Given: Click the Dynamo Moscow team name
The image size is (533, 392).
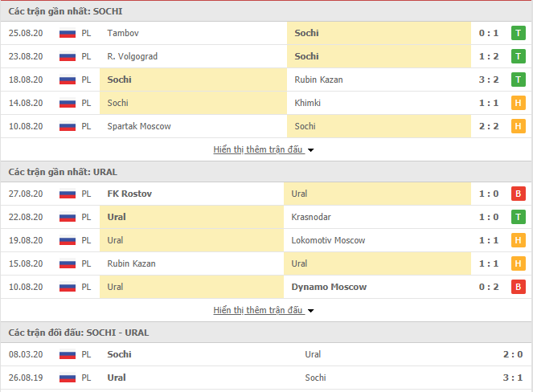Looking at the screenshot, I should click(329, 287).
